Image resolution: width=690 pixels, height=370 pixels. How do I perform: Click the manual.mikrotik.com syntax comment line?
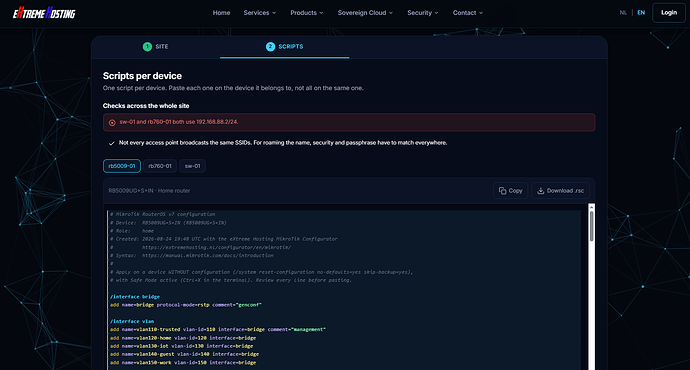[191, 255]
